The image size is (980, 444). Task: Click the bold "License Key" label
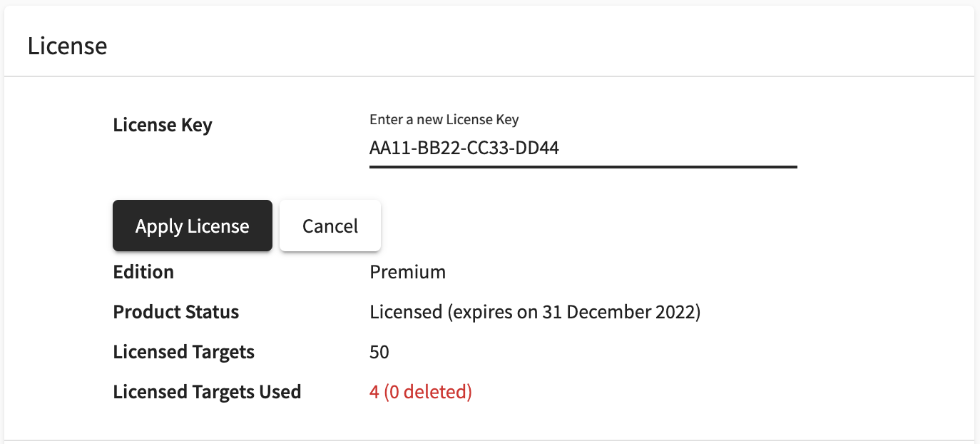point(163,125)
